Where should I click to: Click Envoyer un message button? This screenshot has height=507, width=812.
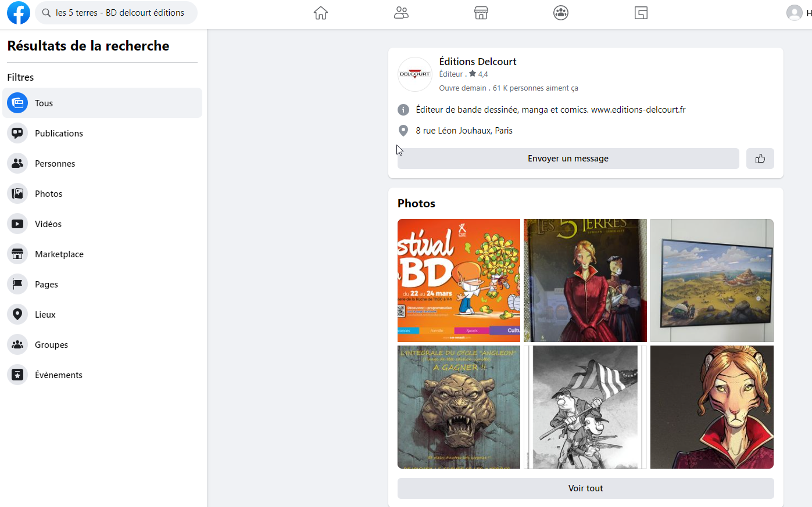click(568, 159)
